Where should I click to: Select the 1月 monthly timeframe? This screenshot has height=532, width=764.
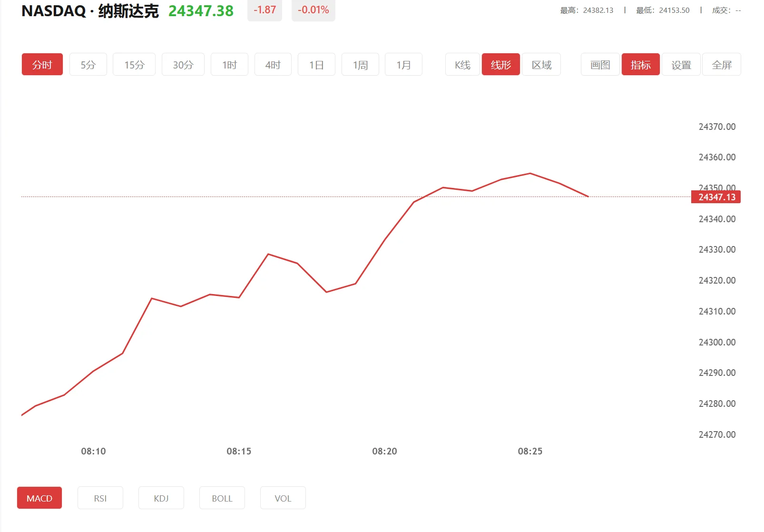point(403,64)
